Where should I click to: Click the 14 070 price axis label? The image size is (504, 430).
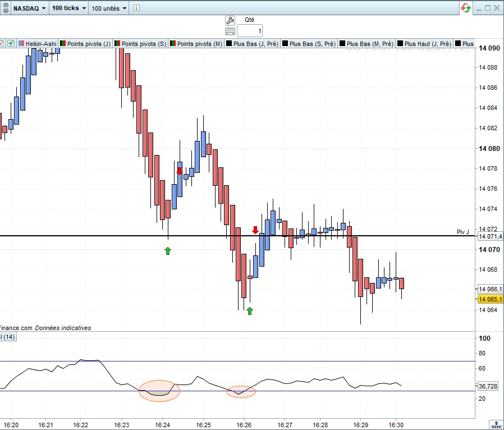point(489,250)
